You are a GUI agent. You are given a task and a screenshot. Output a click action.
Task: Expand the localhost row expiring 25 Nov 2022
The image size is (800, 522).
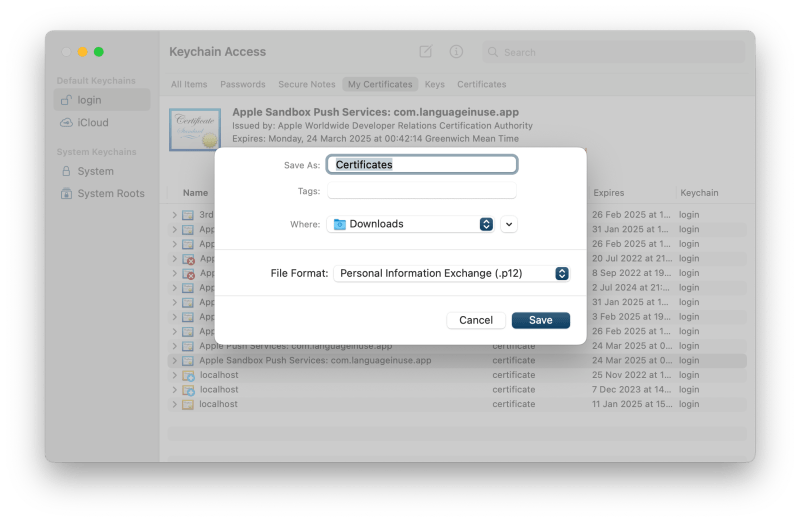174,375
